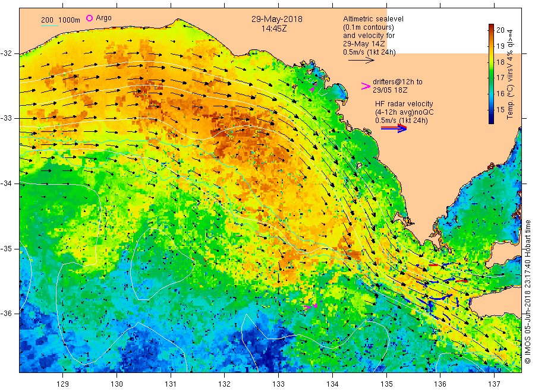535x392 pixels.
Task: Click the IMOS copyright timestamp text
Action: click(527, 292)
